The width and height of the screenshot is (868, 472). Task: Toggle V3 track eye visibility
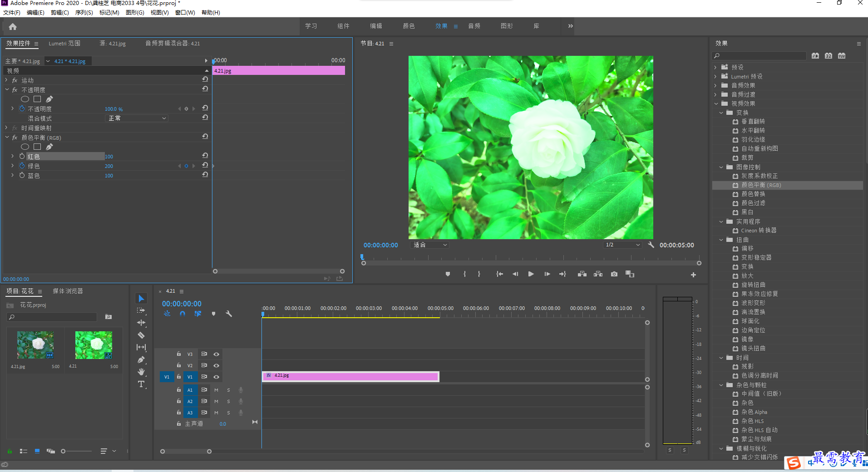[x=217, y=354]
